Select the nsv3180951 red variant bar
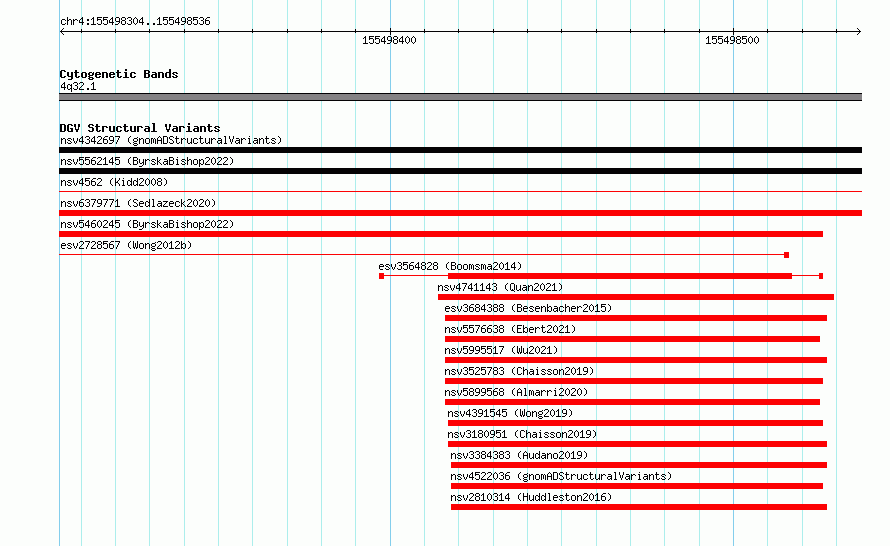 [x=637, y=444]
